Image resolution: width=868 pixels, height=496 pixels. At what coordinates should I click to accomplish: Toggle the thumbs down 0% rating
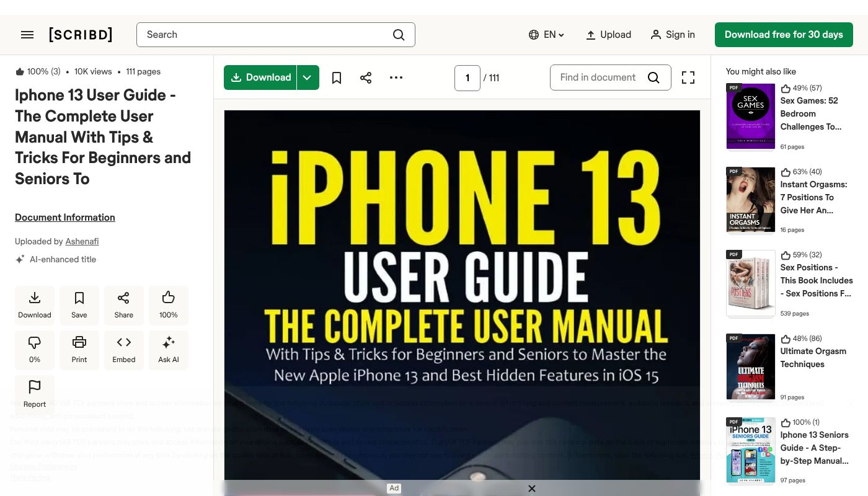click(x=35, y=350)
